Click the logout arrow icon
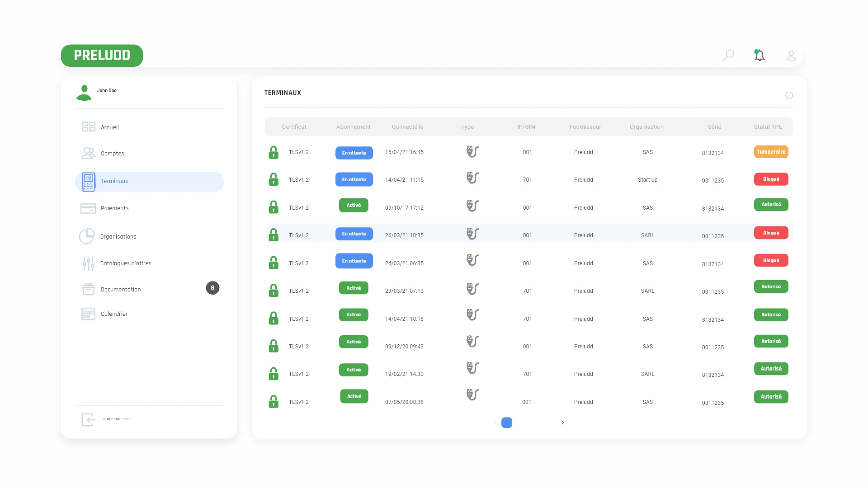 coord(88,419)
